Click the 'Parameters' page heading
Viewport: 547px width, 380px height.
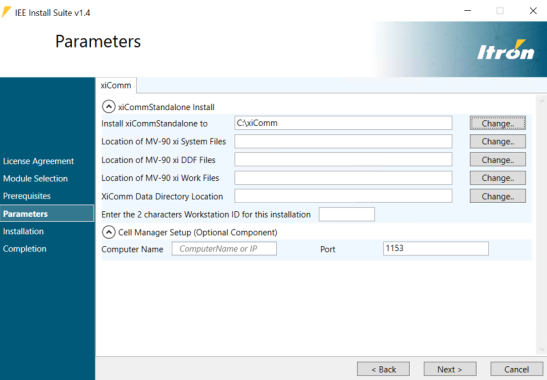98,41
